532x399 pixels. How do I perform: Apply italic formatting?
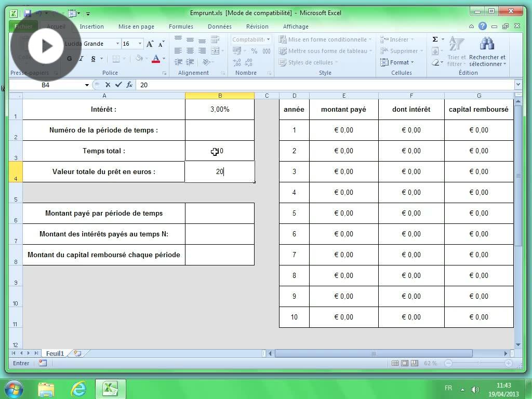[81, 58]
